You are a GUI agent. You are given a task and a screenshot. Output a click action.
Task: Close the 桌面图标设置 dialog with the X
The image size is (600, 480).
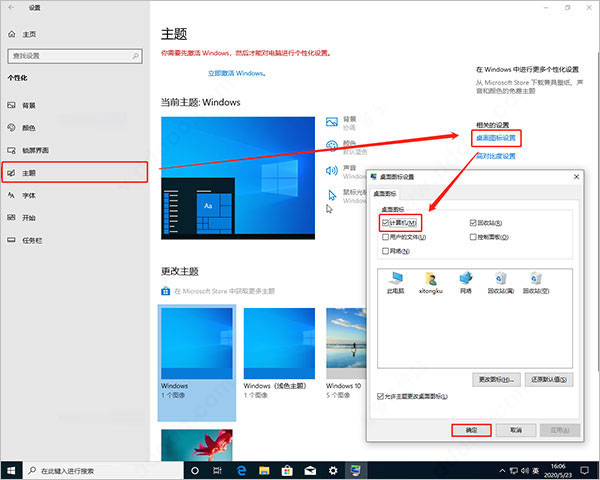pos(576,176)
